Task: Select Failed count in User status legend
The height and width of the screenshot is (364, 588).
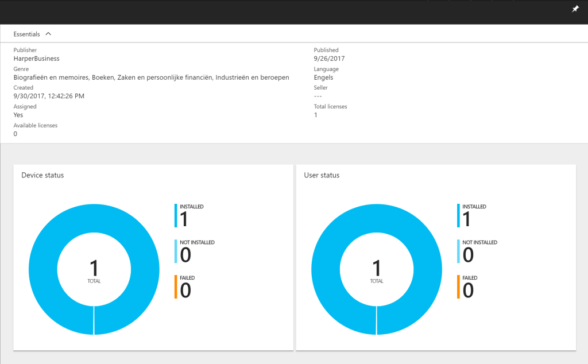Action: [467, 290]
